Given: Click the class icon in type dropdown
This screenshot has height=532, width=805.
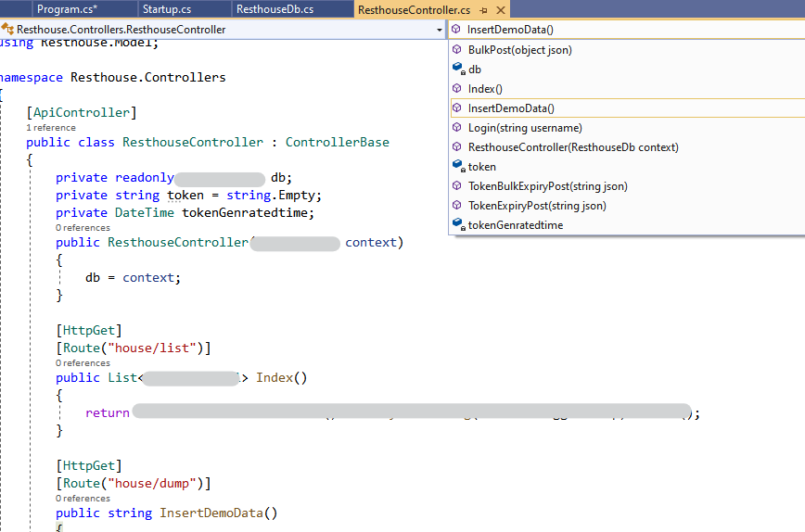Looking at the screenshot, I should pyautogui.click(x=7, y=29).
